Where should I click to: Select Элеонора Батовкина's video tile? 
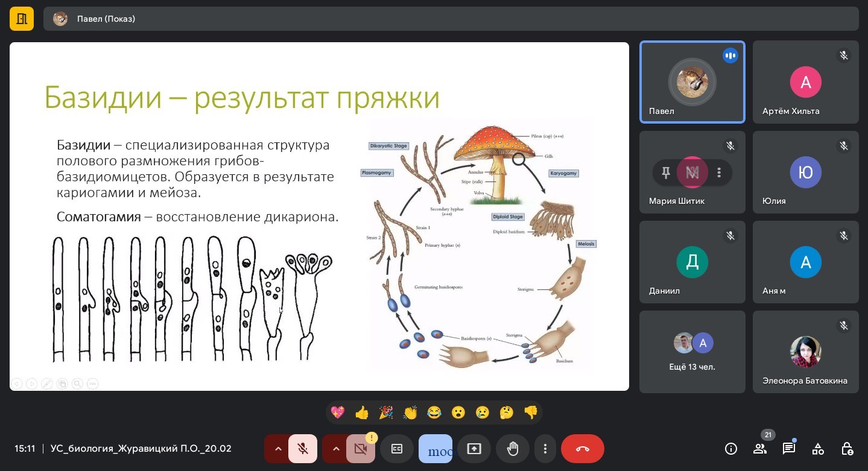(805, 352)
